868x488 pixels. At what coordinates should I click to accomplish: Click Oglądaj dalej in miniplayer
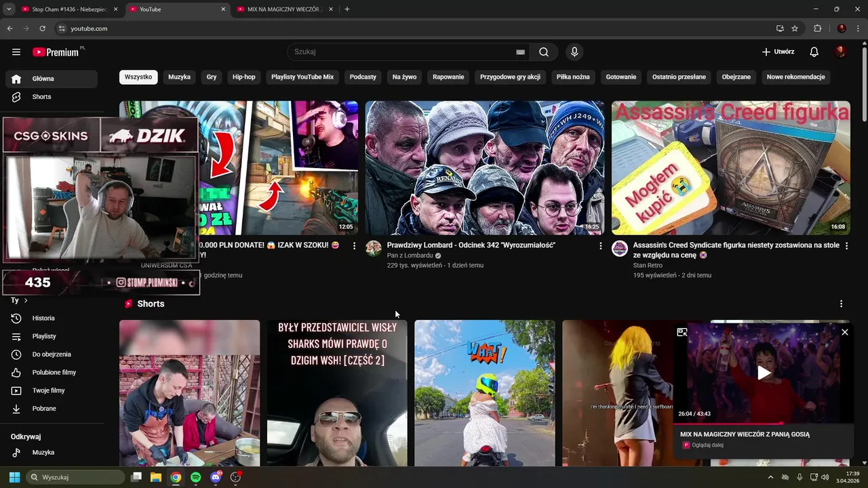click(707, 445)
